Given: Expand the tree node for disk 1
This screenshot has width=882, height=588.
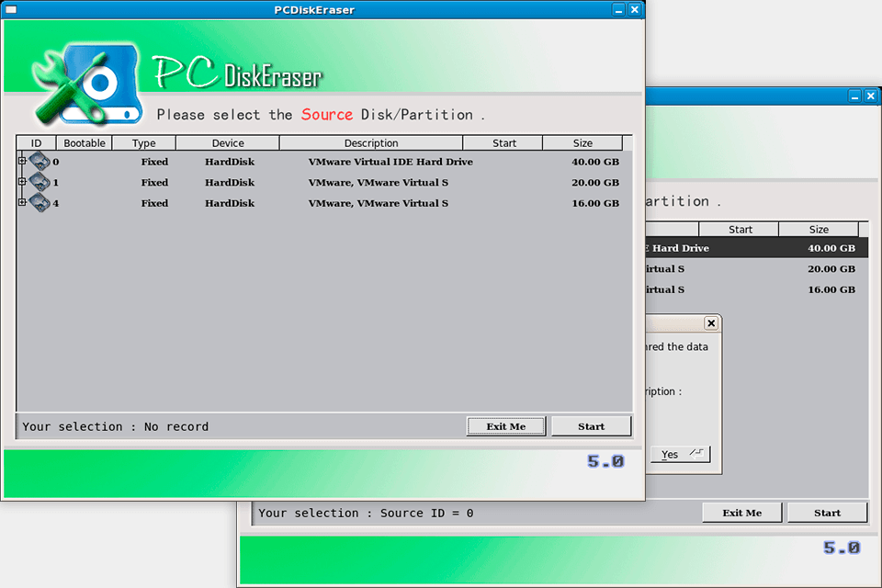Looking at the screenshot, I should click(x=21, y=182).
